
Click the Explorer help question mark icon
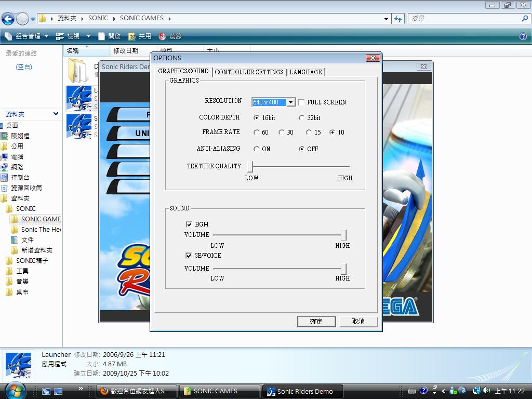point(523,36)
